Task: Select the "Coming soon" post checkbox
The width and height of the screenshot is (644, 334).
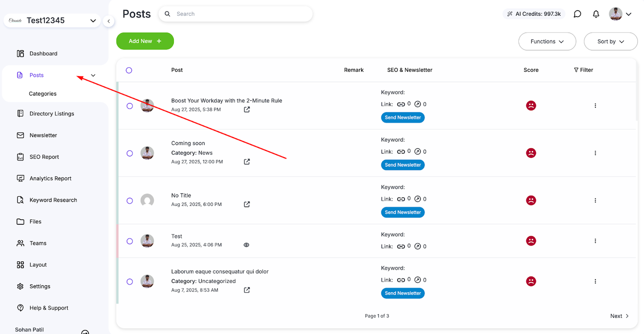Action: tap(130, 153)
